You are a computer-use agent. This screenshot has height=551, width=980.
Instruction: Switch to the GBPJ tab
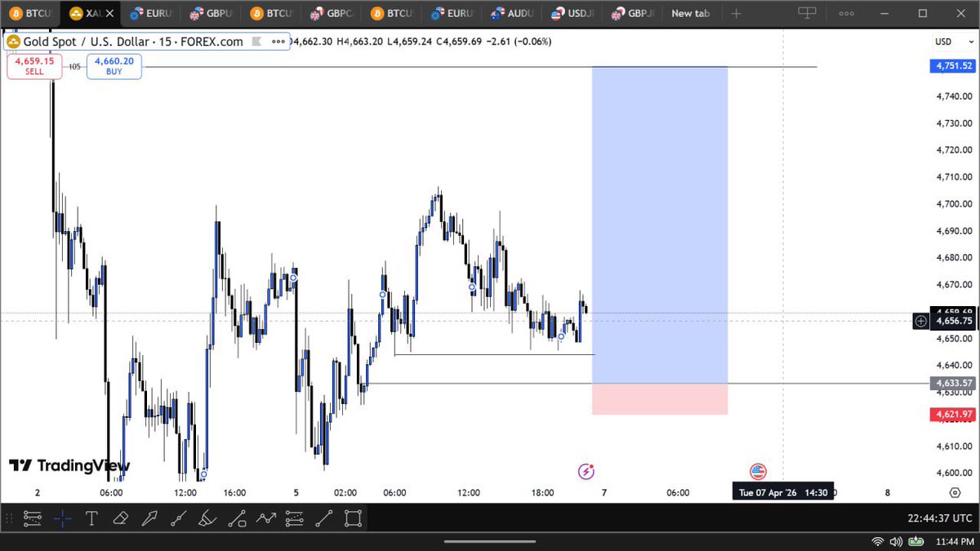[x=634, y=13]
